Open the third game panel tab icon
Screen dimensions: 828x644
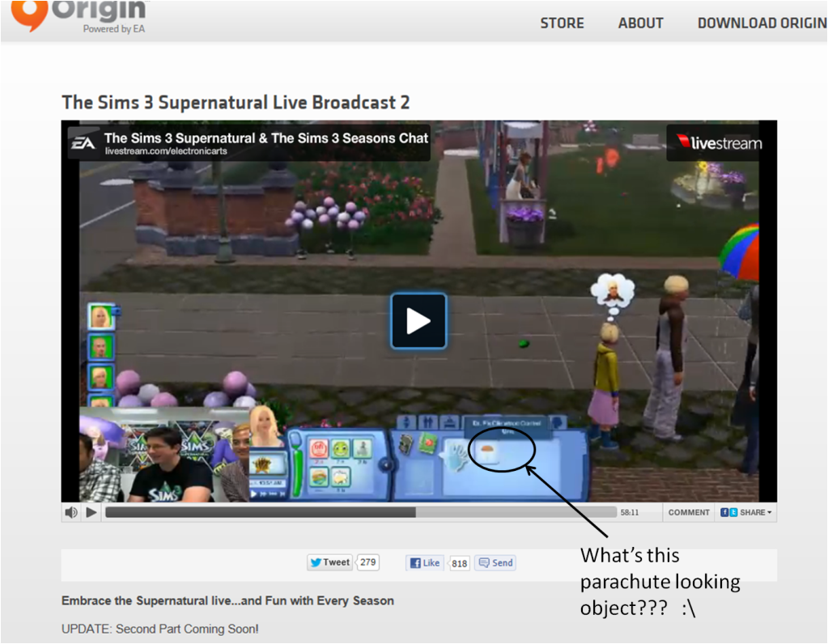tap(449, 422)
